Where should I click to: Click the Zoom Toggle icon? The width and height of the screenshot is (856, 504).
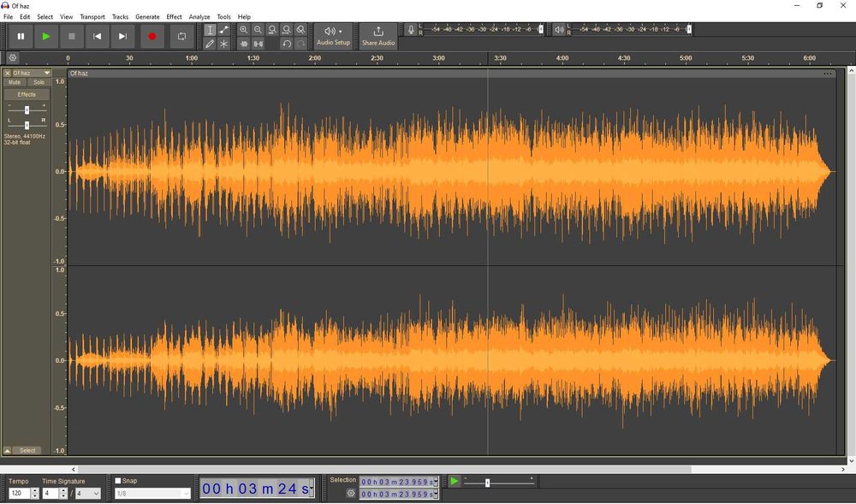(300, 30)
